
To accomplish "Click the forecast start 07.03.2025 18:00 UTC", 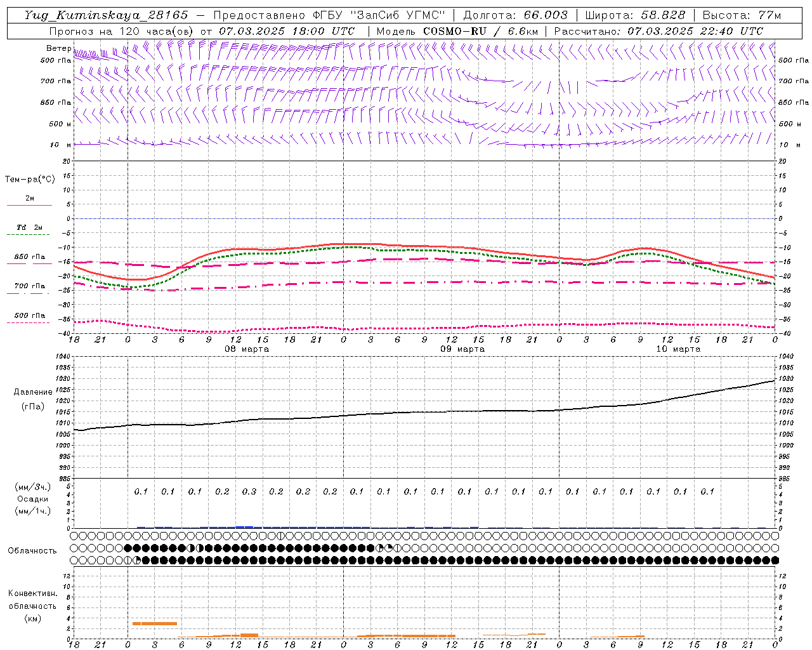I will 287,31.
